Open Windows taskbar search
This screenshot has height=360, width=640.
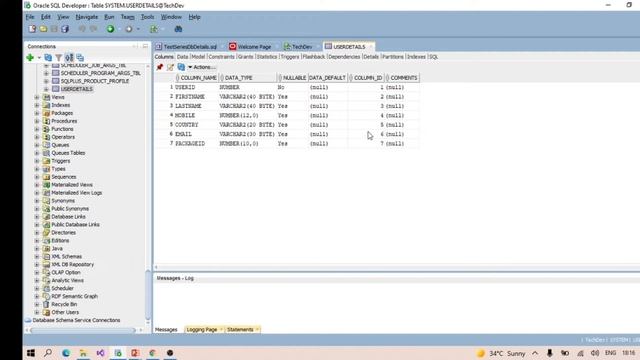pos(48,353)
